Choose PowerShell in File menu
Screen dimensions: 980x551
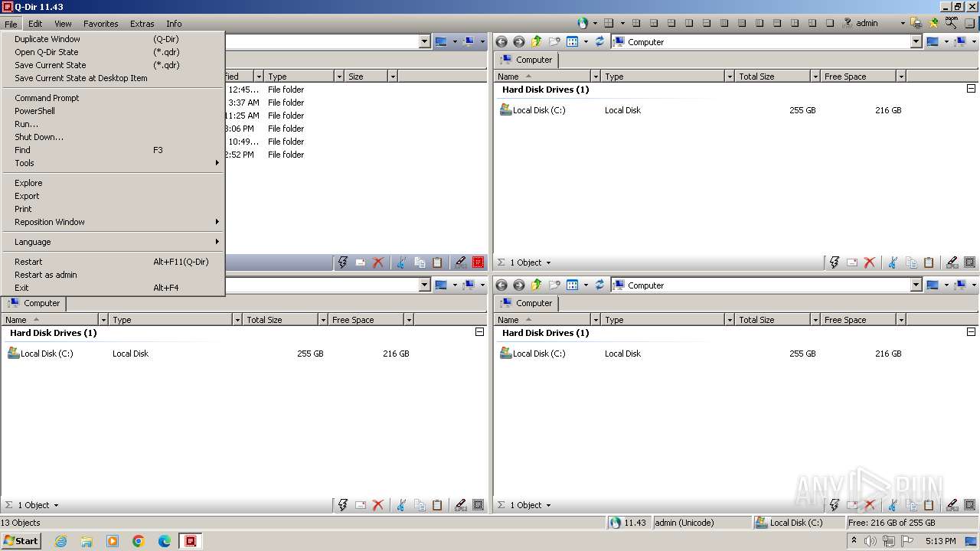click(113, 111)
